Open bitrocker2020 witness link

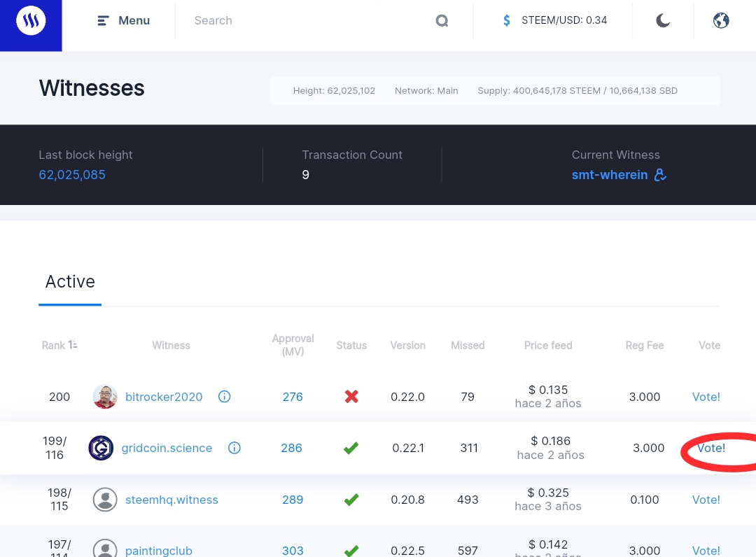164,397
